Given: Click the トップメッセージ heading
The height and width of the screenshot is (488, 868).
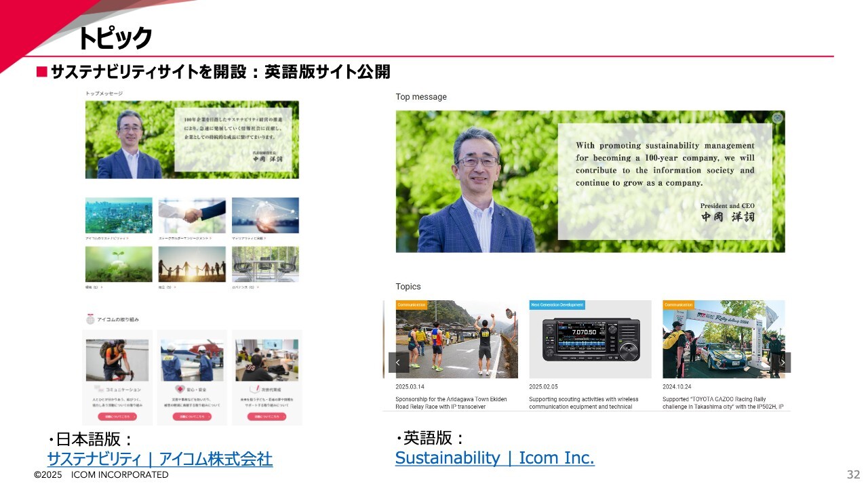Looking at the screenshot, I should click(104, 93).
